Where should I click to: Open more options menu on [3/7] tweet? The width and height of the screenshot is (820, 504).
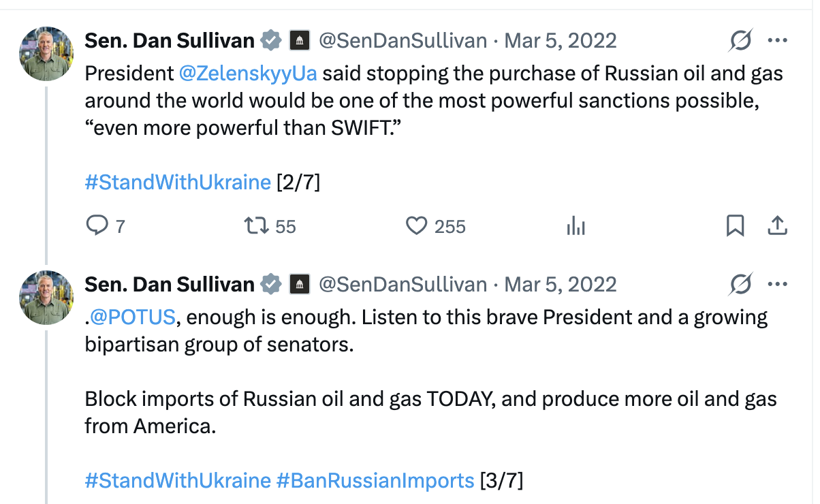click(778, 284)
